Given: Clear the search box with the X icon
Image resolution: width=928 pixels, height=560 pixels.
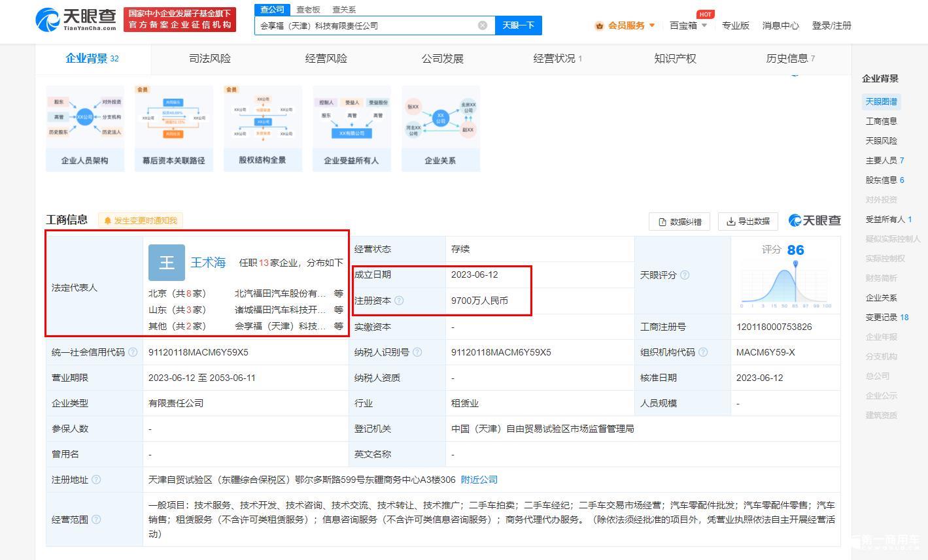Looking at the screenshot, I should pyautogui.click(x=483, y=25).
